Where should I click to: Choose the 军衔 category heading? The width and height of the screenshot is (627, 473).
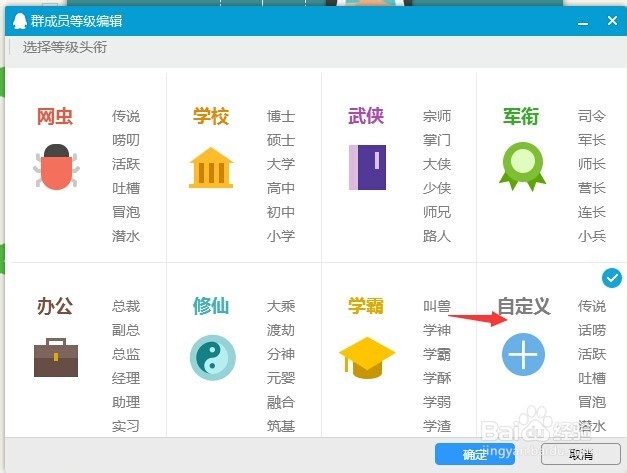pos(521,116)
